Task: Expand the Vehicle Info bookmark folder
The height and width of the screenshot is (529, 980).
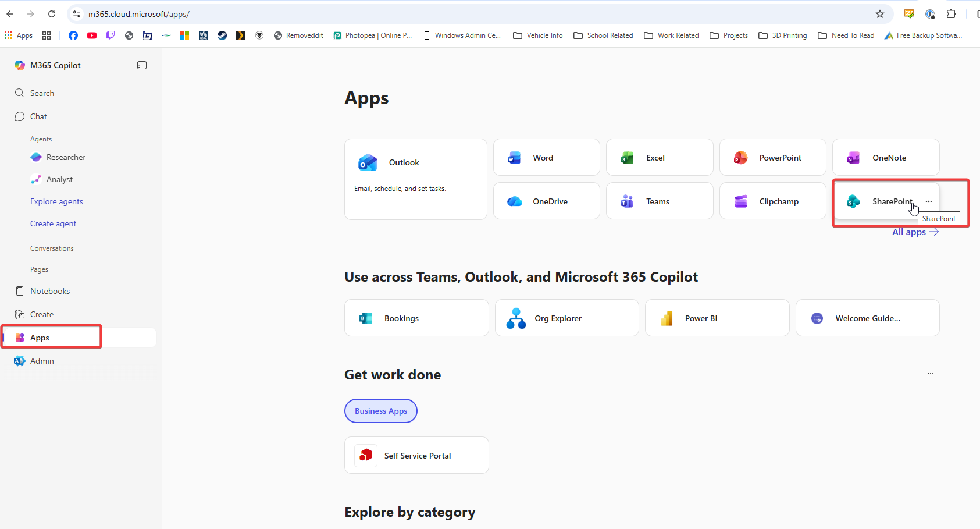Action: (538, 35)
